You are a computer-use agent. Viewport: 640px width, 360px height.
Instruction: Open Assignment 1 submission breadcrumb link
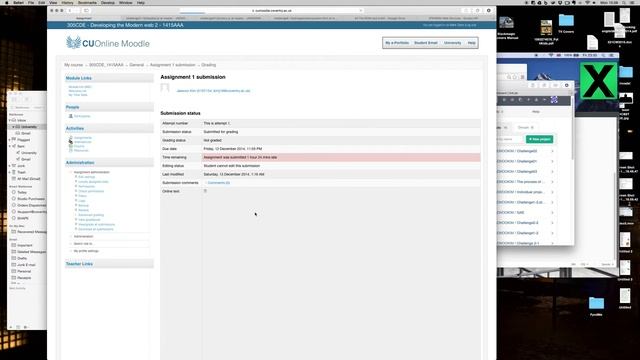coord(173,65)
